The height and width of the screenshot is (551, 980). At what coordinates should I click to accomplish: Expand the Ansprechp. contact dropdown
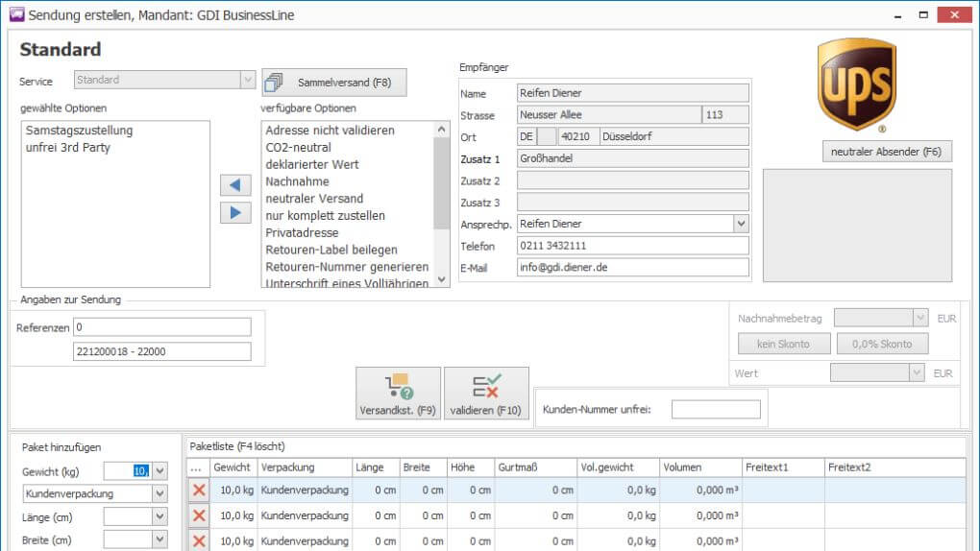[741, 224]
